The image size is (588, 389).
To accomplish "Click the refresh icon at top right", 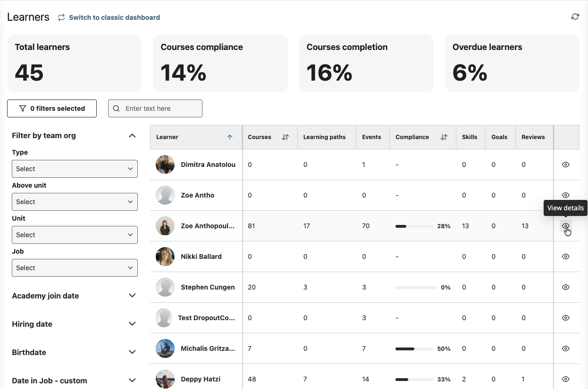I will point(575,17).
